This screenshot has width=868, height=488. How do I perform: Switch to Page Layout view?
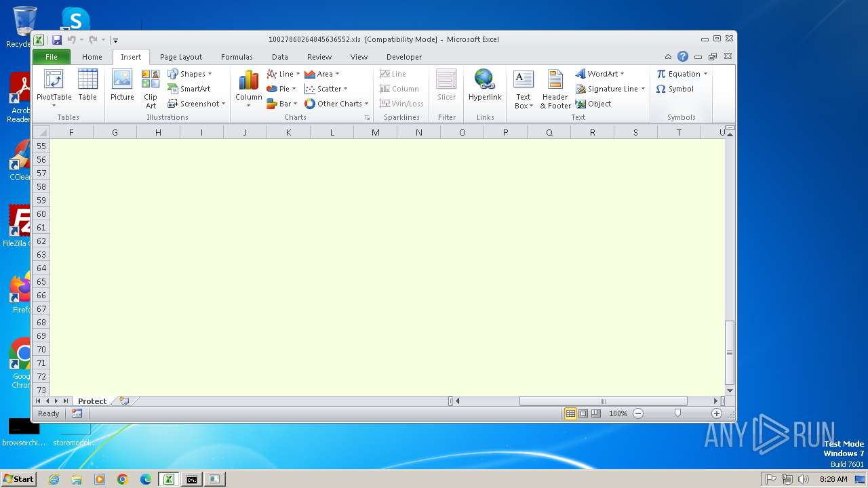pos(583,413)
